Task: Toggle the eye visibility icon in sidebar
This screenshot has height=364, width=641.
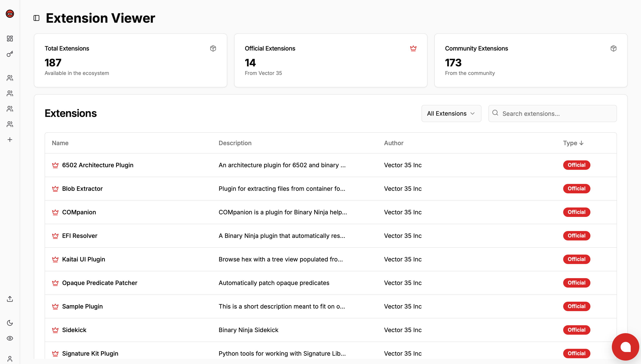Action: [10, 339]
